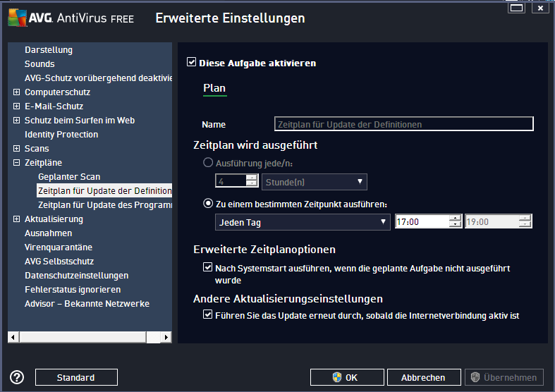Click the Zeitpläne tree label
Viewport: 555px width, 392px height.
point(43,163)
